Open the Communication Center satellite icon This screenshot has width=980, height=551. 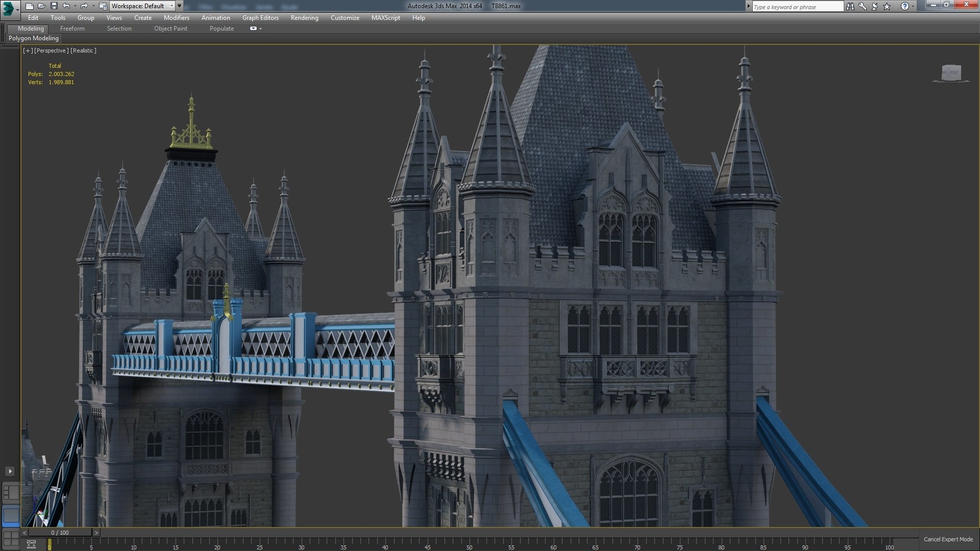pyautogui.click(x=875, y=6)
